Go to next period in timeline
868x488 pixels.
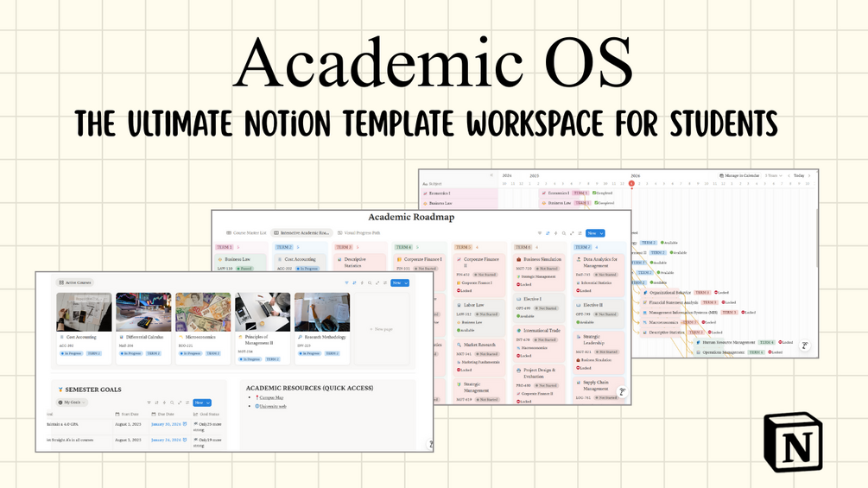pos(808,175)
